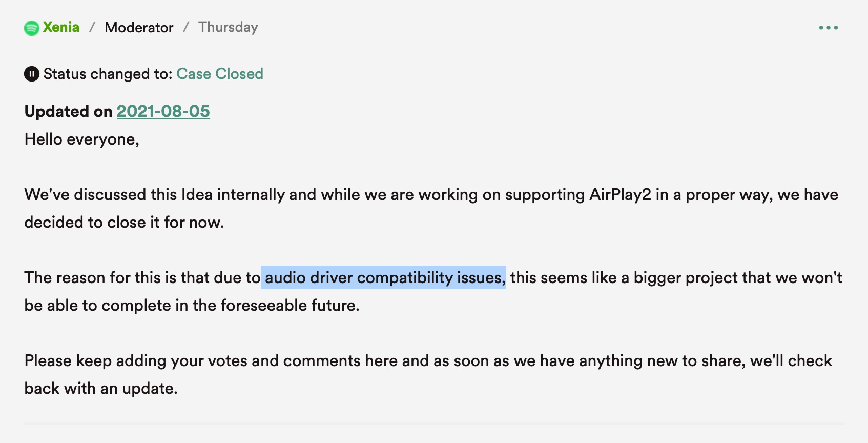Open Xenia's user profile link
The height and width of the screenshot is (443, 868).
[61, 27]
